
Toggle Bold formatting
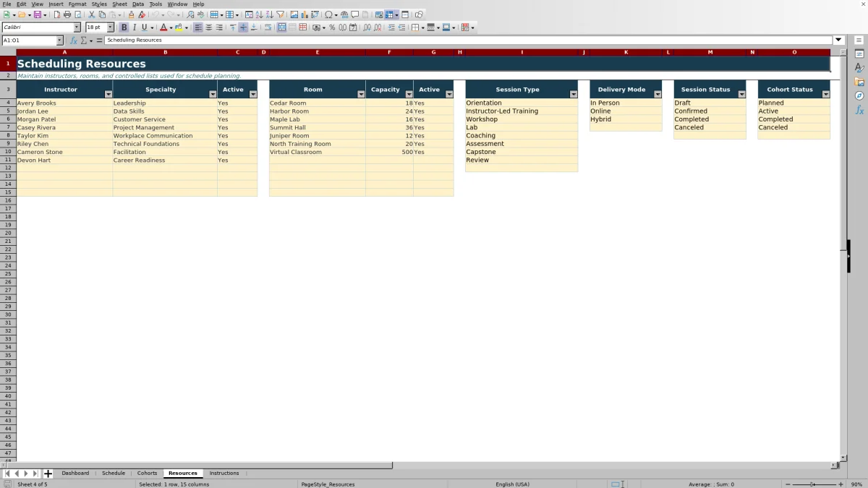click(x=124, y=27)
